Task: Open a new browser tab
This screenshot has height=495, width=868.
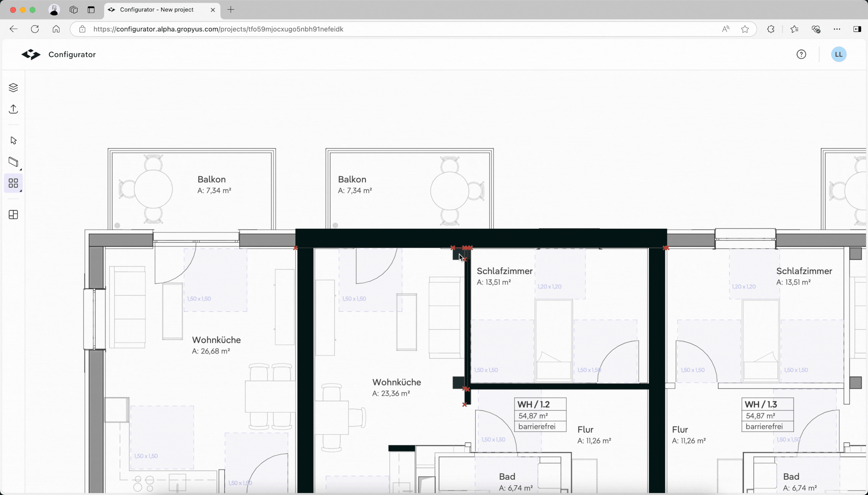Action: pyautogui.click(x=231, y=10)
